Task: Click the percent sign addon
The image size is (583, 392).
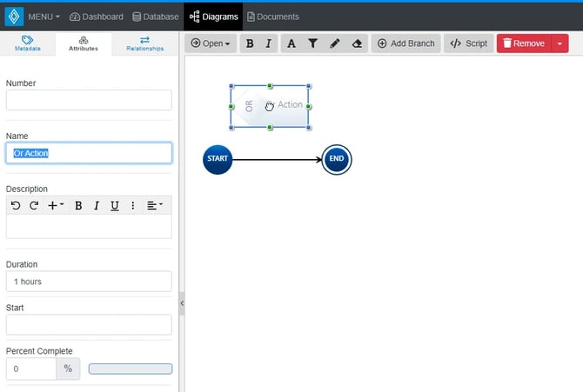Action: 68,369
